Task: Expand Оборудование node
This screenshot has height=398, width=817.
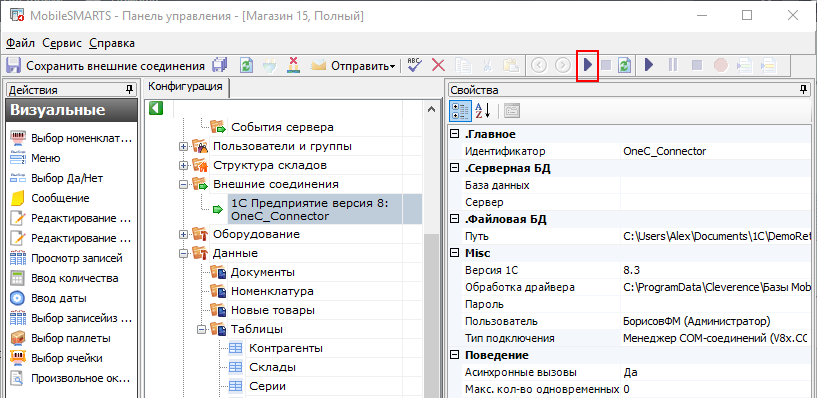Action: (183, 234)
